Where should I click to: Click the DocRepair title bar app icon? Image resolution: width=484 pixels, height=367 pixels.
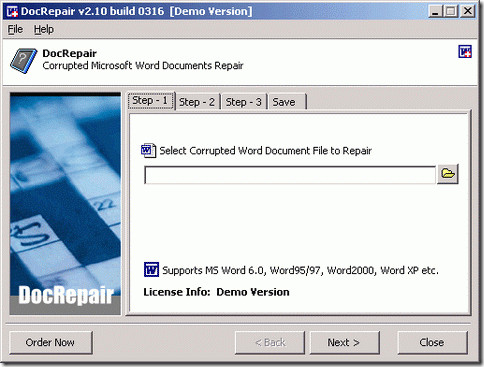coord(12,11)
